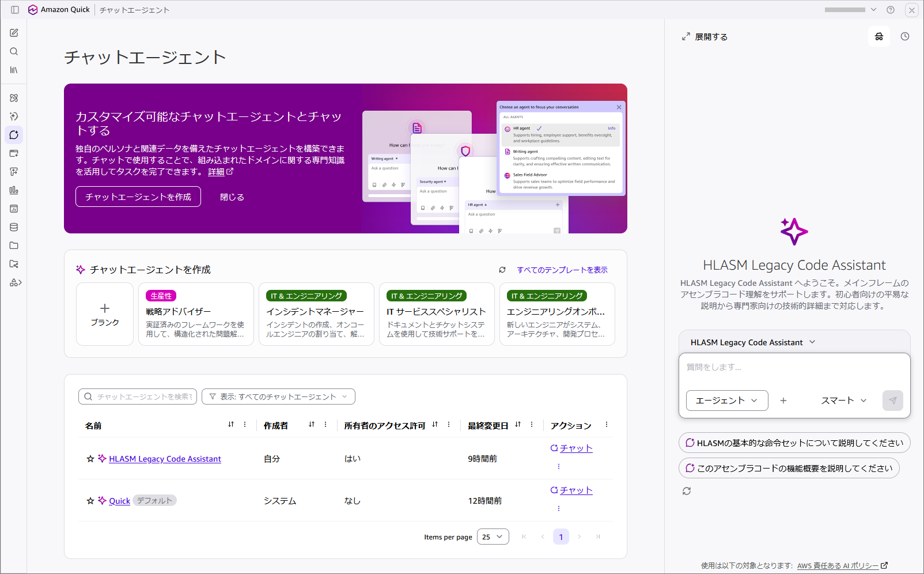924x574 pixels.
Task: Open the account dropdown chevron in top bar
Action: point(873,10)
